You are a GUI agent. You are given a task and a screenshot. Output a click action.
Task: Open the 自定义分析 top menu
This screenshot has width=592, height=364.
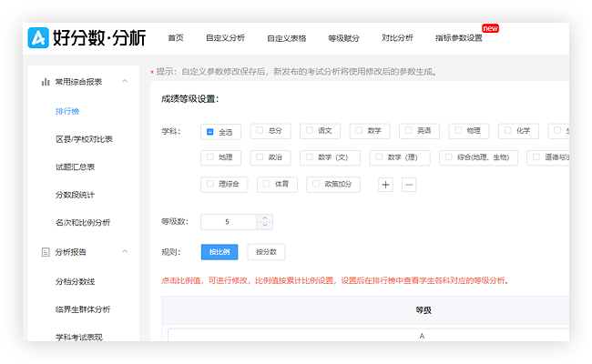[225, 37]
